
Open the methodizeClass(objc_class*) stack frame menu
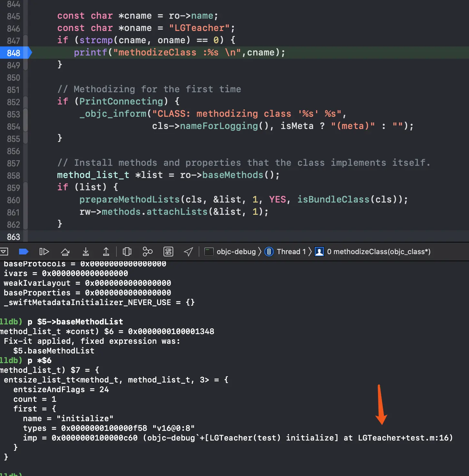(373, 252)
